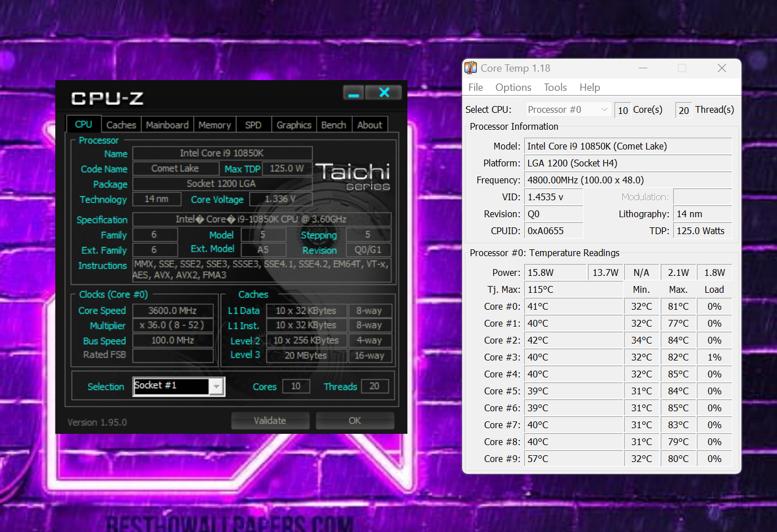Open the Bench tab
The width and height of the screenshot is (777, 532).
(333, 125)
